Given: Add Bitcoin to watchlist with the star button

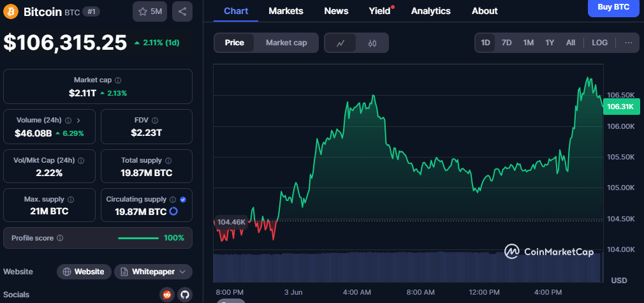Looking at the screenshot, I should [150, 11].
